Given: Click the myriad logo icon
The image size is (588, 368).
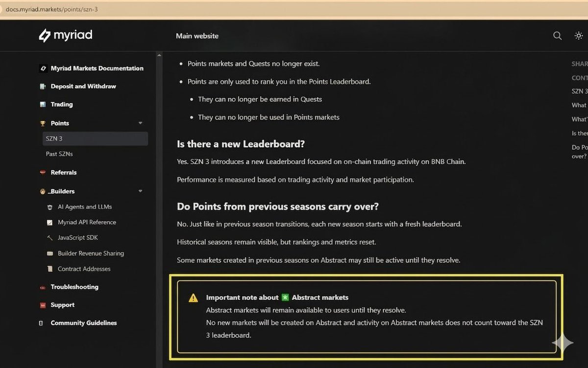Looking at the screenshot, I should 45,35.
